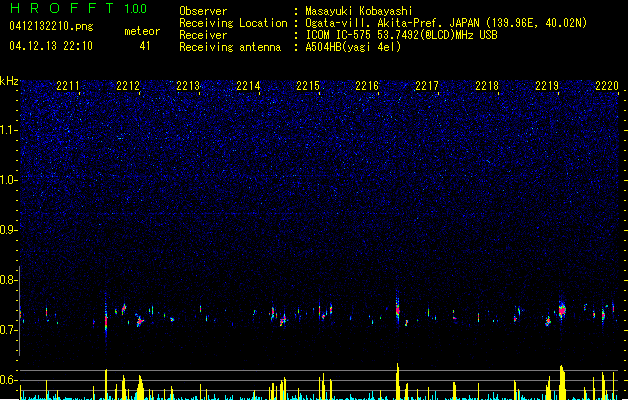Click the bright meteor echo just after 2219

click(562, 310)
